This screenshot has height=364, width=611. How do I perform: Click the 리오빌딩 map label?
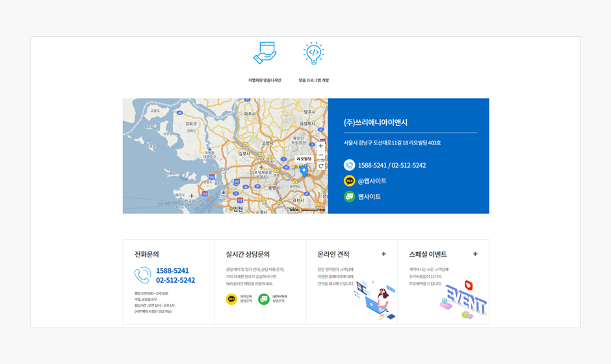tap(304, 159)
